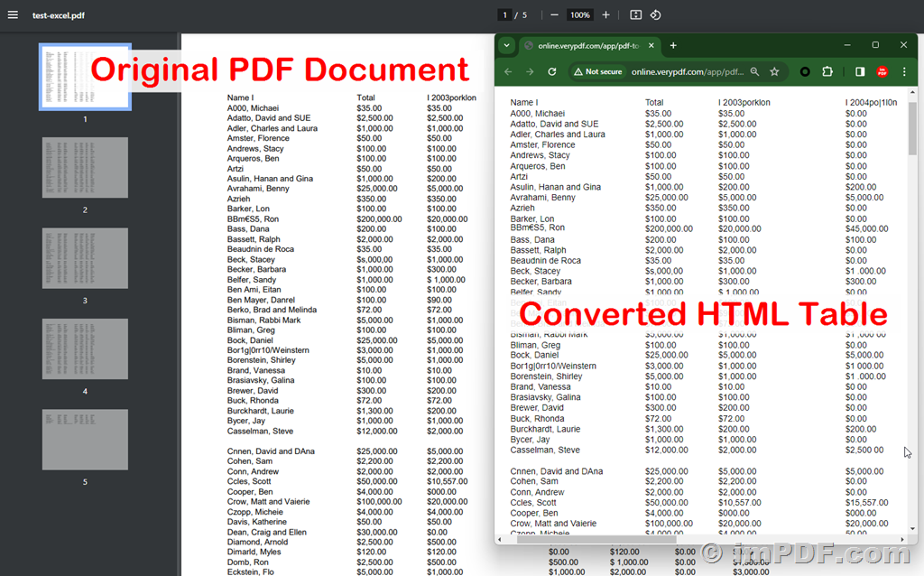The image size is (924, 576).
Task: Click the scroll down arrow in browser
Action: pos(912,529)
